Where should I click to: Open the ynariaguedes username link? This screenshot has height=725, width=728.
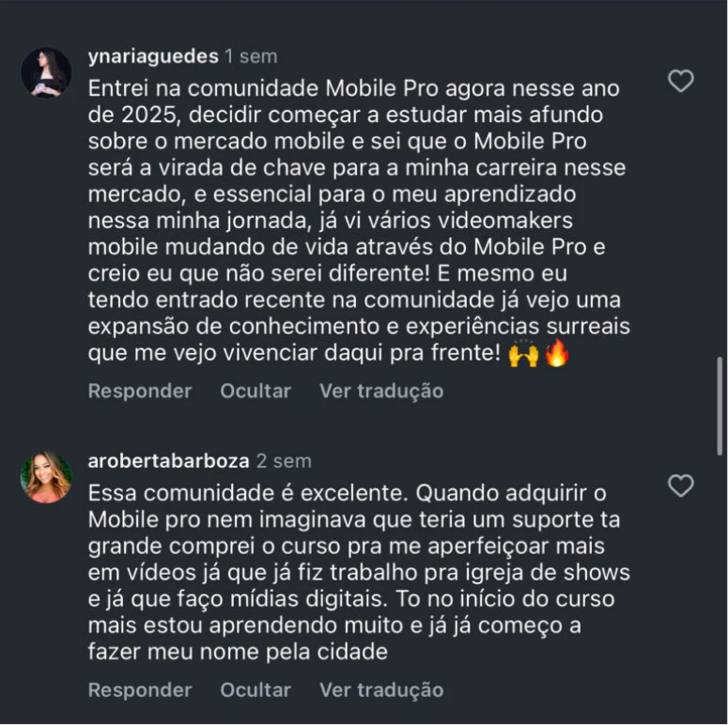coord(153,56)
